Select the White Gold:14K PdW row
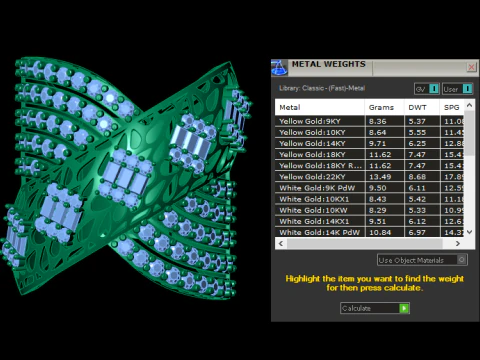The image size is (480, 360). point(369,232)
